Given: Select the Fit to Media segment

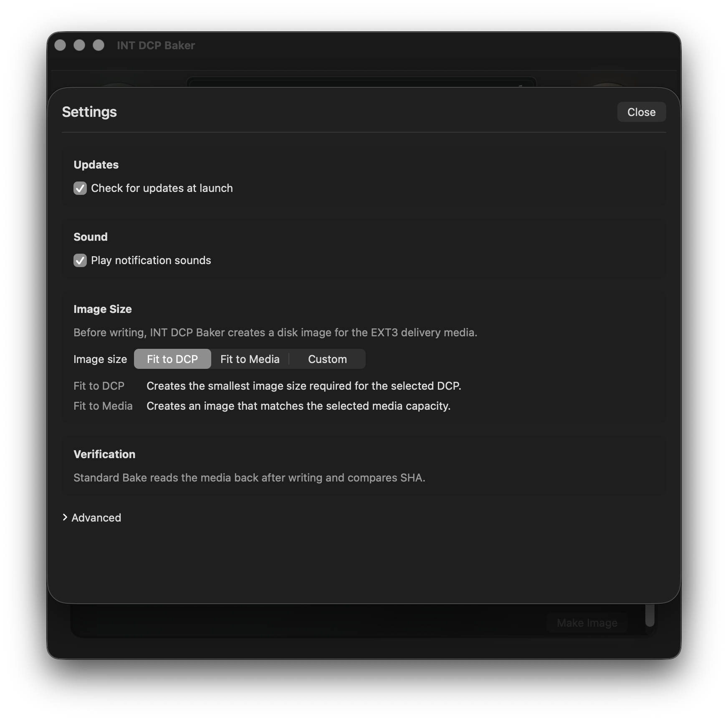Looking at the screenshot, I should tap(250, 359).
